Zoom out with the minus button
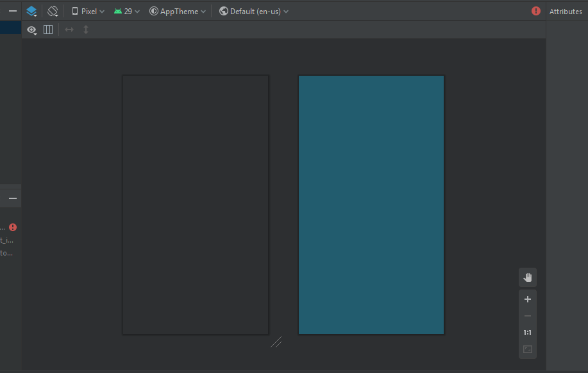Viewport: 588px width, 373px height. pos(528,316)
